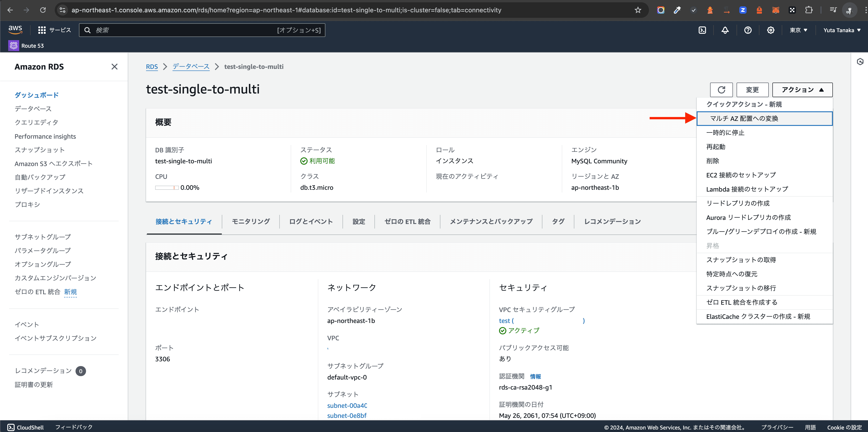The image size is (868, 432).
Task: Open パラメータグループ in the sidebar
Action: [42, 250]
